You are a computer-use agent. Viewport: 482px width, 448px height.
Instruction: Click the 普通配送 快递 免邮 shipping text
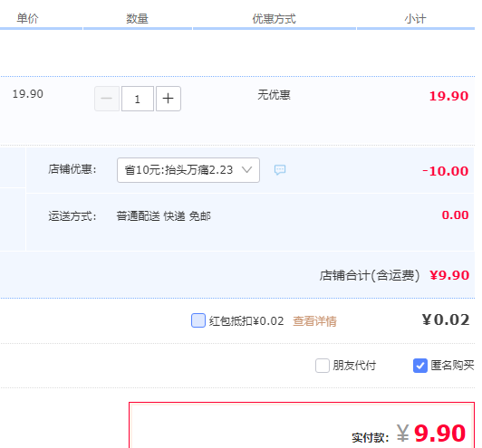coord(163,216)
